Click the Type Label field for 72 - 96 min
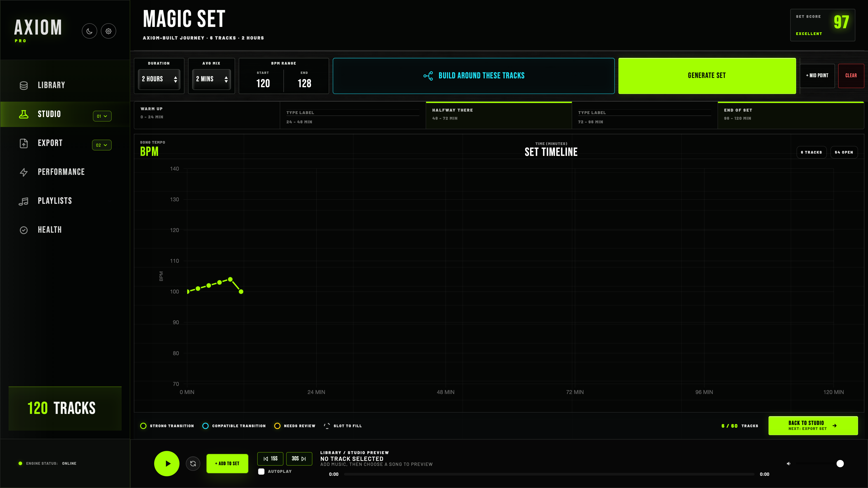The image size is (868, 488). (644, 113)
